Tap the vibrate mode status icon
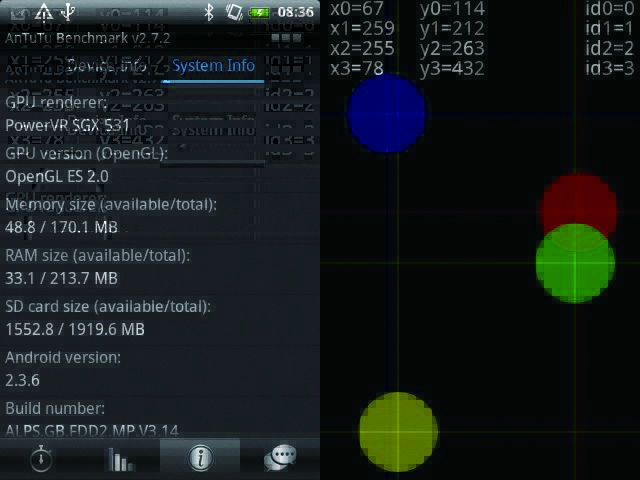This screenshot has height=480, width=640. tap(234, 12)
